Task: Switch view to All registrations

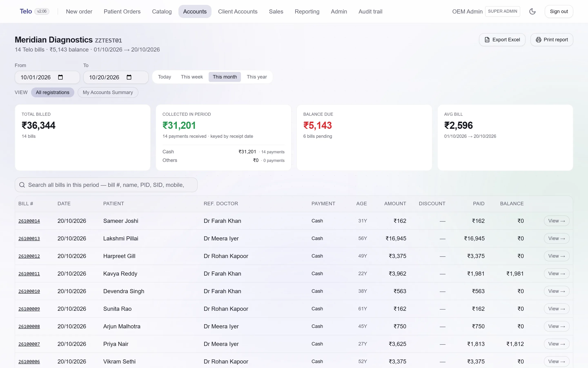Action: [x=52, y=92]
